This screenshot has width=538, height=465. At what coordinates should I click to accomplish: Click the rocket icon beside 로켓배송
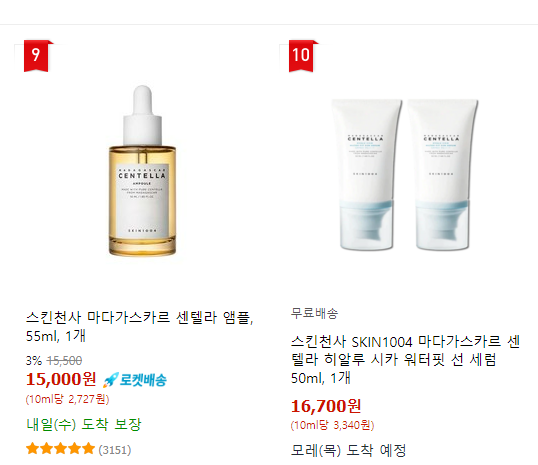(111, 380)
